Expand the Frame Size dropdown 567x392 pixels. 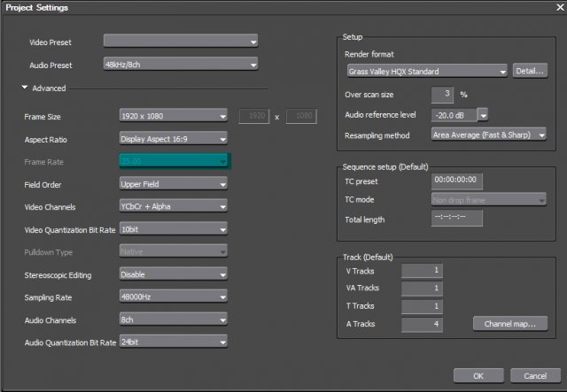[174, 115]
